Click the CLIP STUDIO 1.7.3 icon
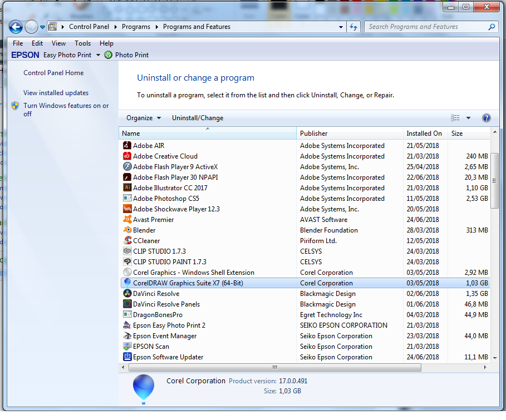The image size is (506, 420). coord(127,251)
